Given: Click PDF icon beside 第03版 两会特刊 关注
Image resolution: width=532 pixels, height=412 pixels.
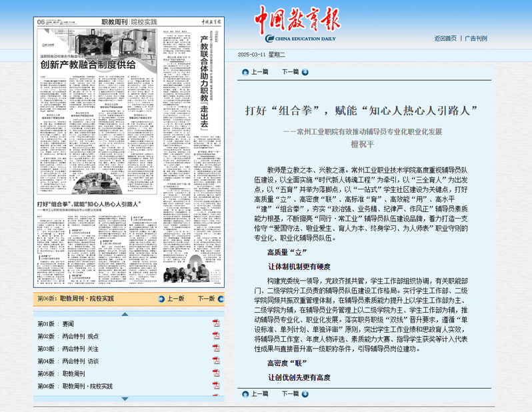Looking at the screenshot, I should tap(216, 349).
